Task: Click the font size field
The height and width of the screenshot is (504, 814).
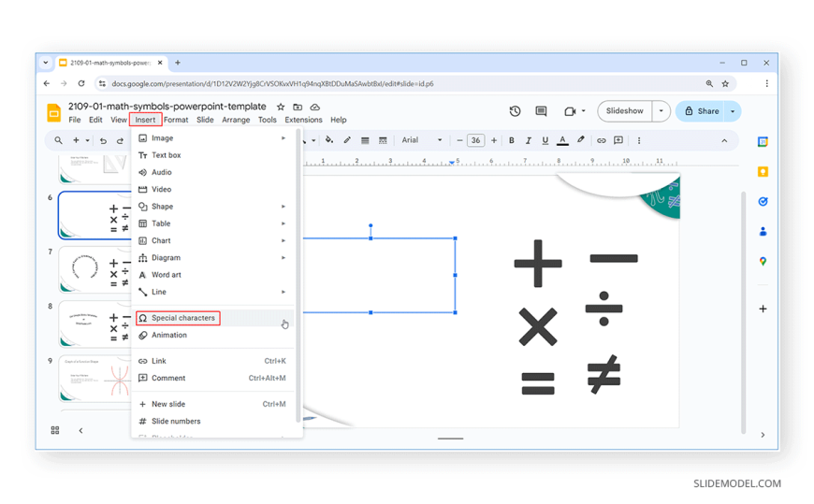Action: click(x=476, y=140)
